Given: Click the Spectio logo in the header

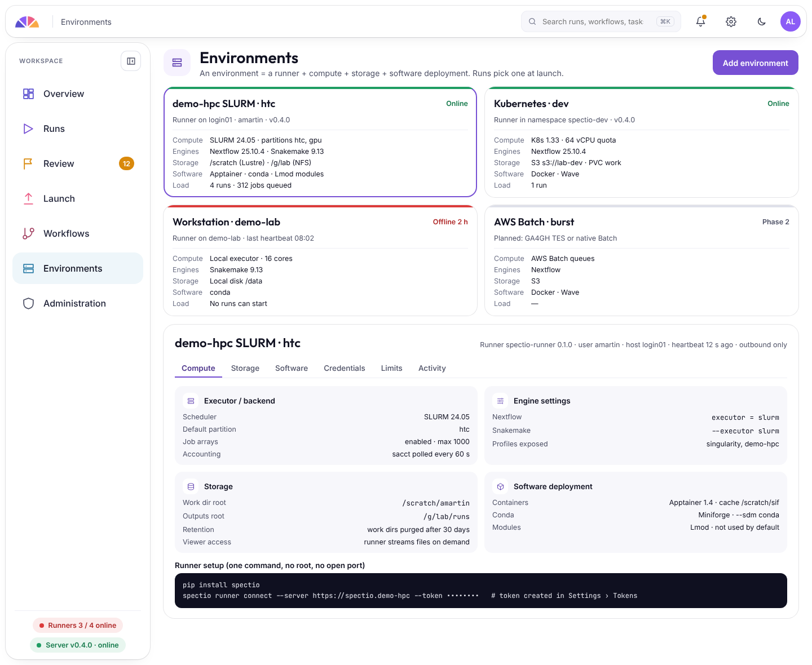Looking at the screenshot, I should (27, 22).
